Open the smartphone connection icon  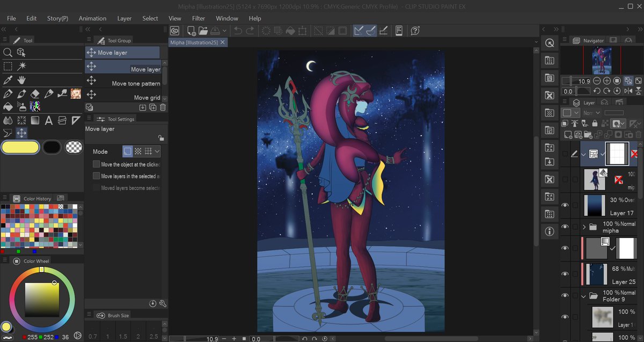[x=399, y=31]
